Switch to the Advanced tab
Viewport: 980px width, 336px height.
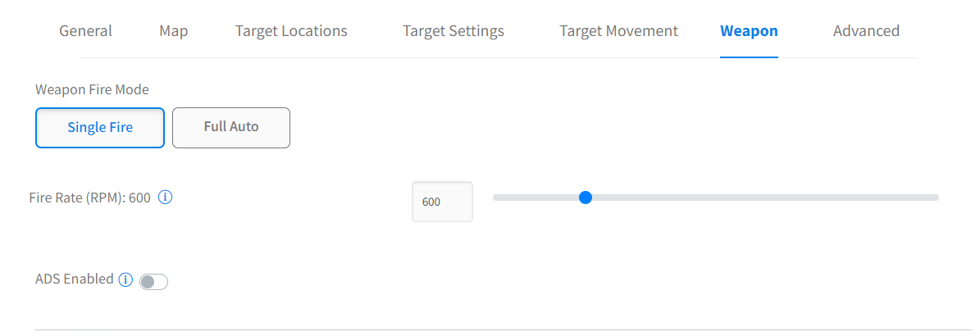(x=866, y=31)
